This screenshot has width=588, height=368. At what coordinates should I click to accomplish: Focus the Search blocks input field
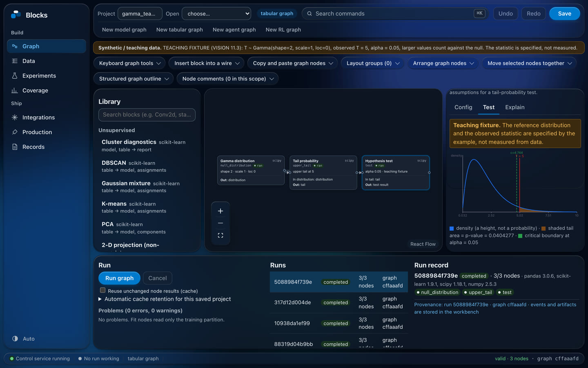pyautogui.click(x=147, y=115)
